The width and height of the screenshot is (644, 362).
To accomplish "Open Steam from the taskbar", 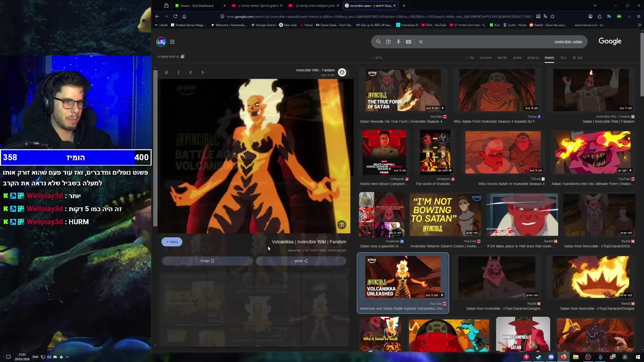I will (x=538, y=357).
